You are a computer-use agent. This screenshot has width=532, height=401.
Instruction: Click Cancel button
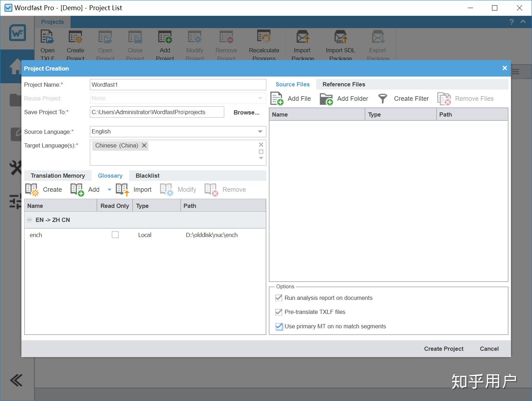point(489,349)
